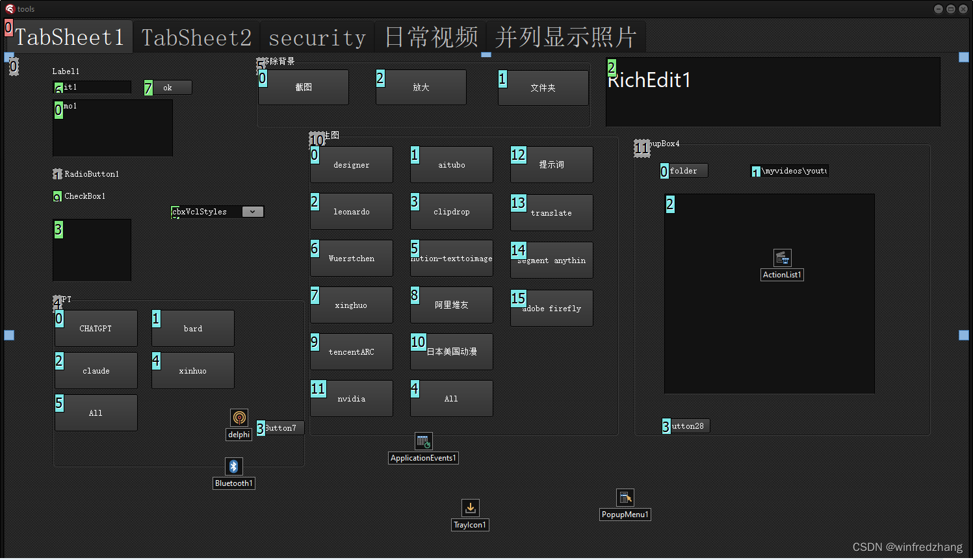Select the delphi component icon
Image resolution: width=973 pixels, height=560 pixels.
[239, 418]
